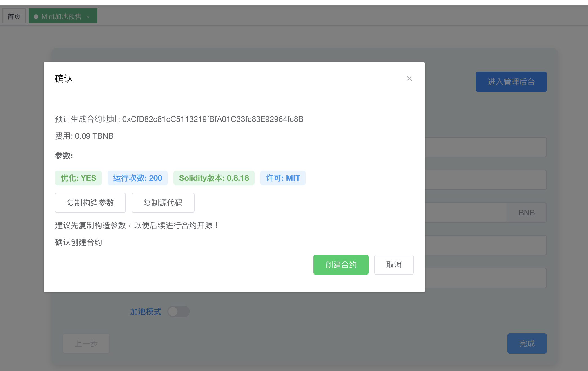588x371 pixels.
Task: Click the 创建合约 button
Action: pyautogui.click(x=341, y=265)
